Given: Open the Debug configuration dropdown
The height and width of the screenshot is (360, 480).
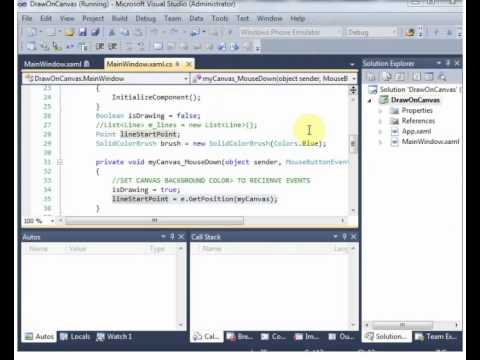Looking at the screenshot, I should coord(395,32).
